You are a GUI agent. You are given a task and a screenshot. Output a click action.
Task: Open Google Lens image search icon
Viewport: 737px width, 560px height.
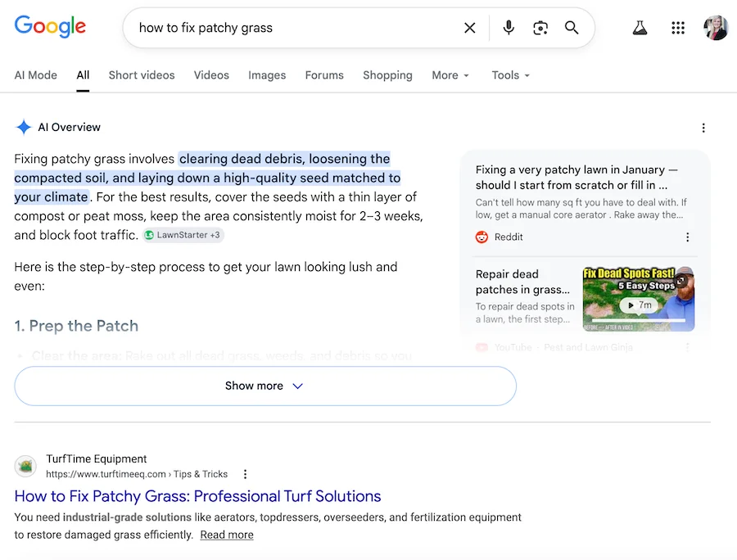click(x=540, y=28)
